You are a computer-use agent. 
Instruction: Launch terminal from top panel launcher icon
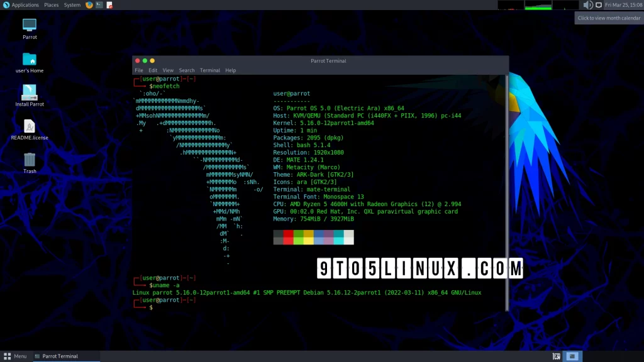point(99,5)
